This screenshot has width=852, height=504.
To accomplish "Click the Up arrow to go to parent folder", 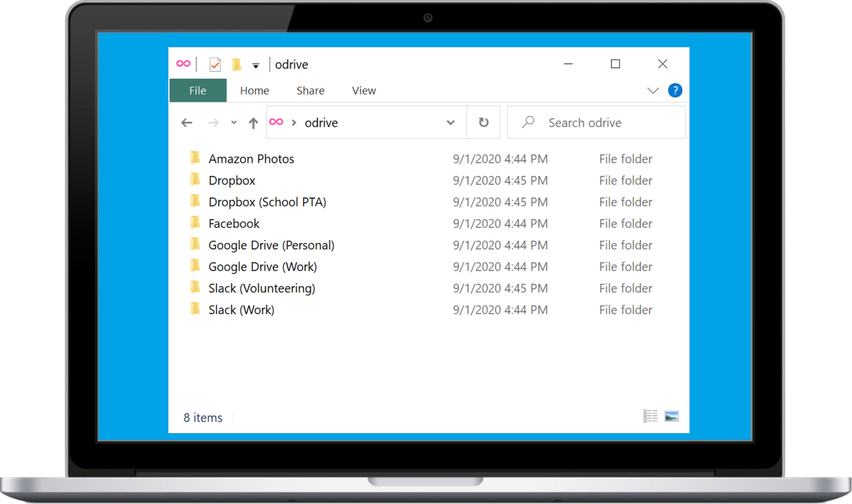I will [x=253, y=122].
